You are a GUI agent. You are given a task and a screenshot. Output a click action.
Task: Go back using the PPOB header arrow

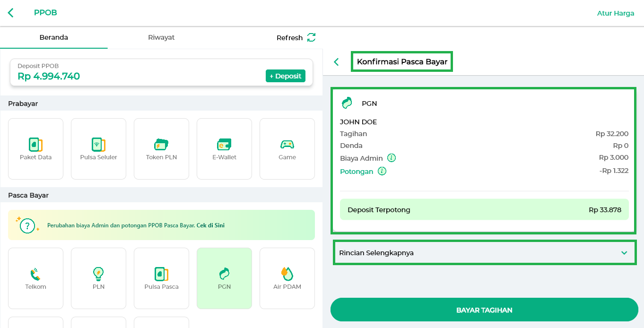click(11, 13)
